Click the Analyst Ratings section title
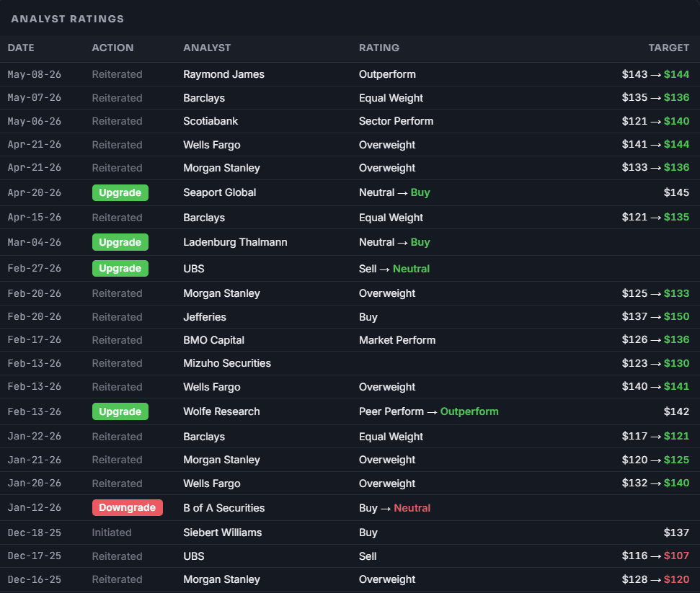 coord(68,19)
